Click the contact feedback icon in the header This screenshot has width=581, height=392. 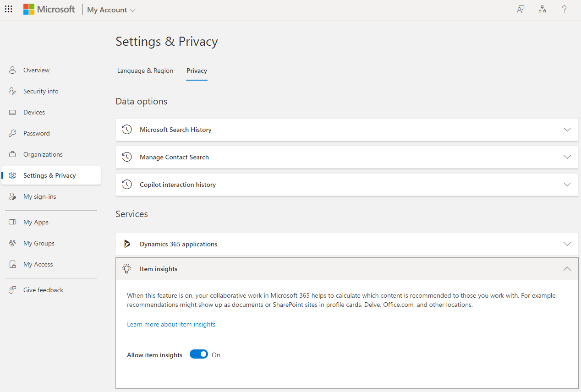pos(520,9)
